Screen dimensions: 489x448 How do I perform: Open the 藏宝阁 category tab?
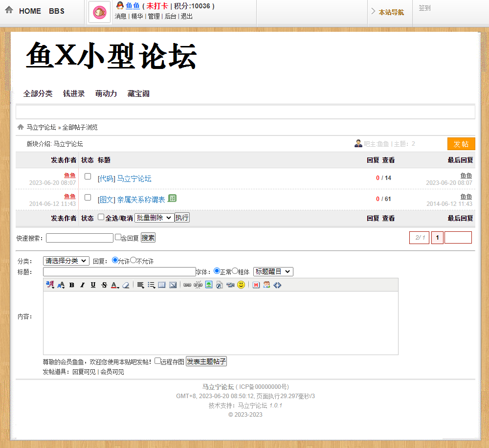click(138, 93)
